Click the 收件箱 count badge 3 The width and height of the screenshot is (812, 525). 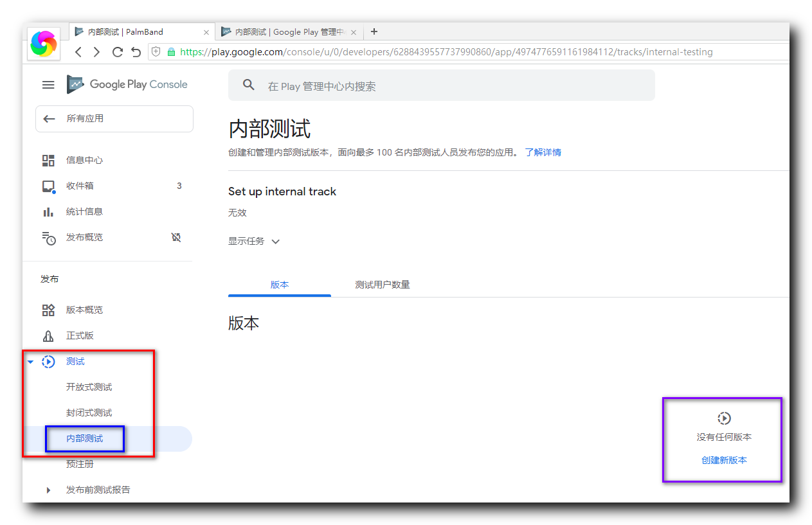tap(179, 186)
